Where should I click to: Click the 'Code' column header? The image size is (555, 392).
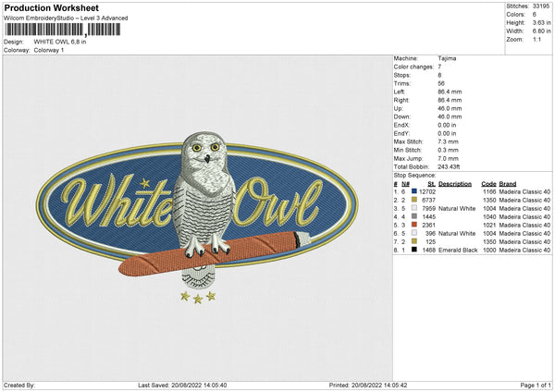pyautogui.click(x=488, y=184)
